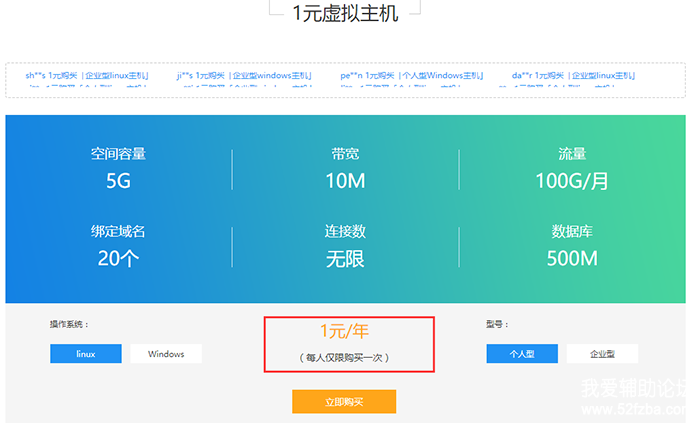This screenshot has width=700, height=423.
Task: Click the 连接数 无限 spec cell
Action: (345, 245)
